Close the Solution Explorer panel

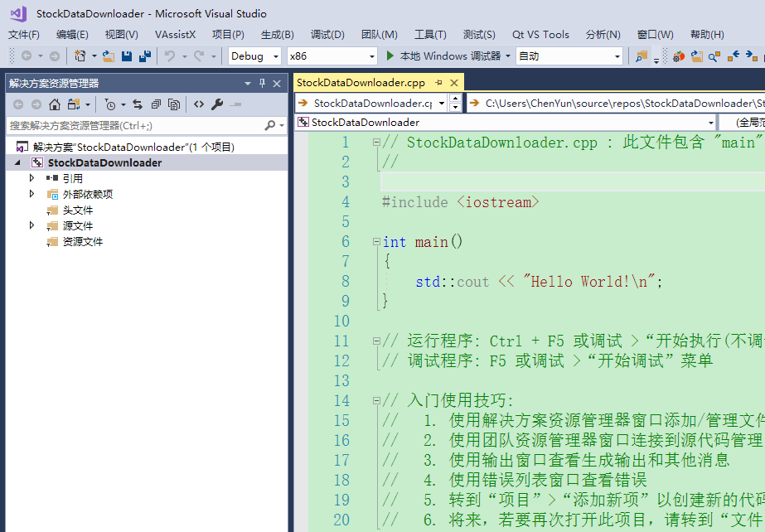click(277, 84)
